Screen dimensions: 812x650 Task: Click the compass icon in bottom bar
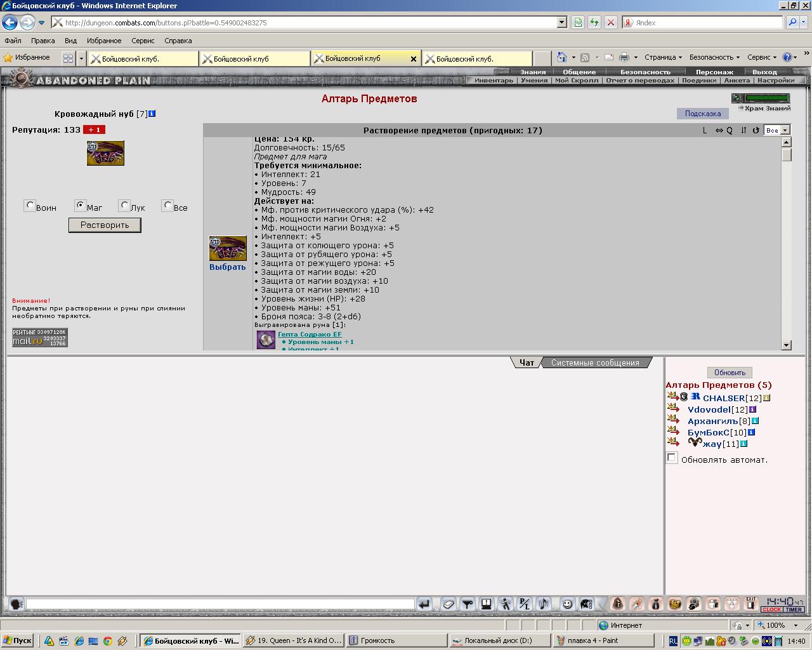coord(637,604)
